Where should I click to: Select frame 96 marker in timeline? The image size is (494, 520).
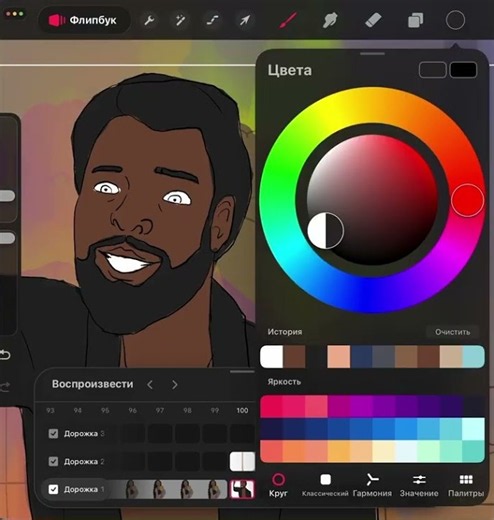coord(132,410)
